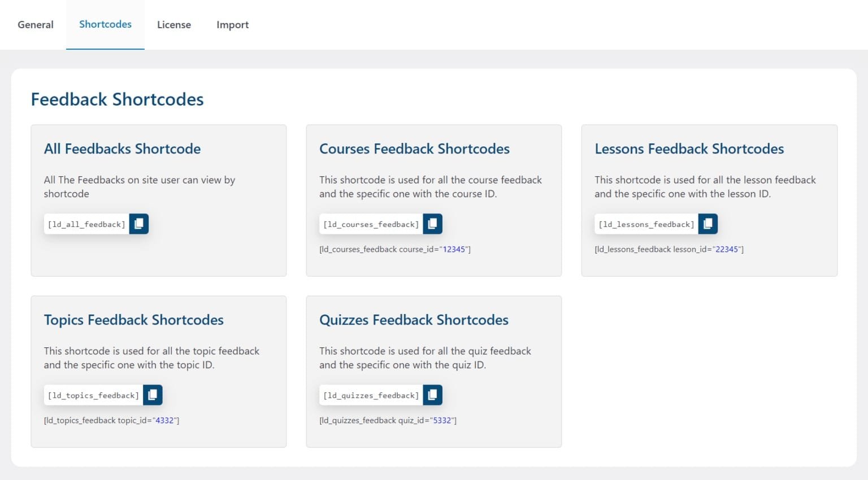Click the quiz feedback description text
Screen dimensions: 868x480
pyautogui.click(x=425, y=358)
